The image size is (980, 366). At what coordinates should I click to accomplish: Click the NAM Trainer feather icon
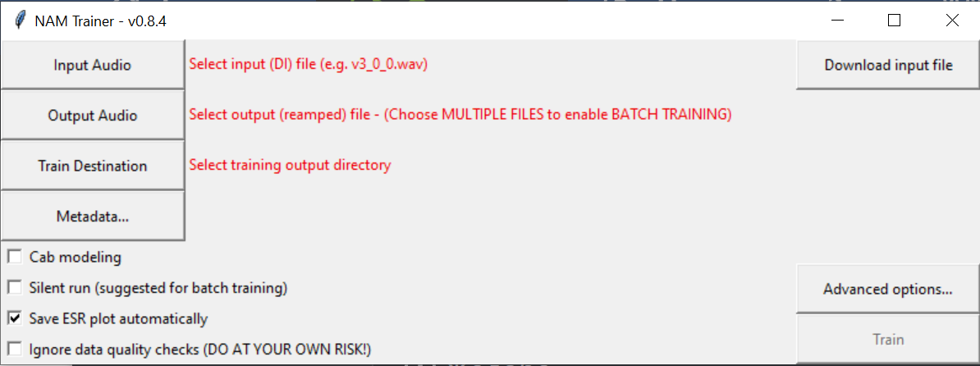(20, 21)
